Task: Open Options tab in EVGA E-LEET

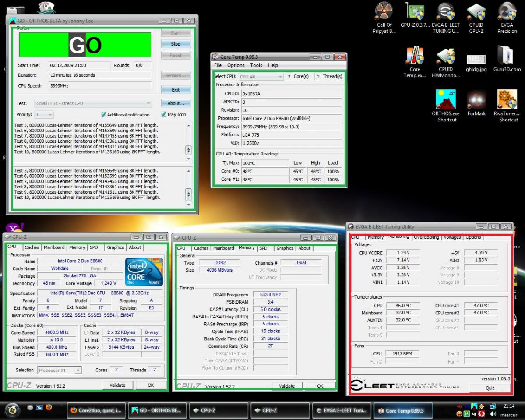Action: tap(473, 237)
